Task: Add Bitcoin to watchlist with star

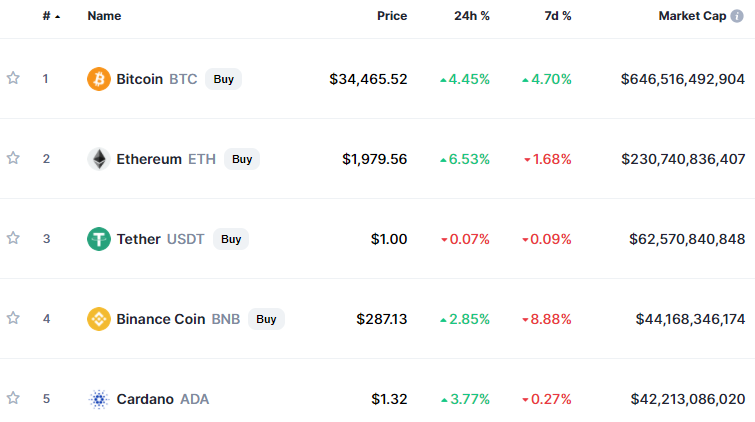Action: [13, 78]
